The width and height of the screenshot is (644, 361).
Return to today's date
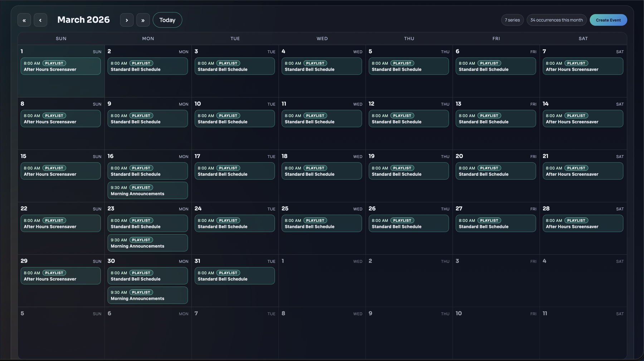[167, 20]
